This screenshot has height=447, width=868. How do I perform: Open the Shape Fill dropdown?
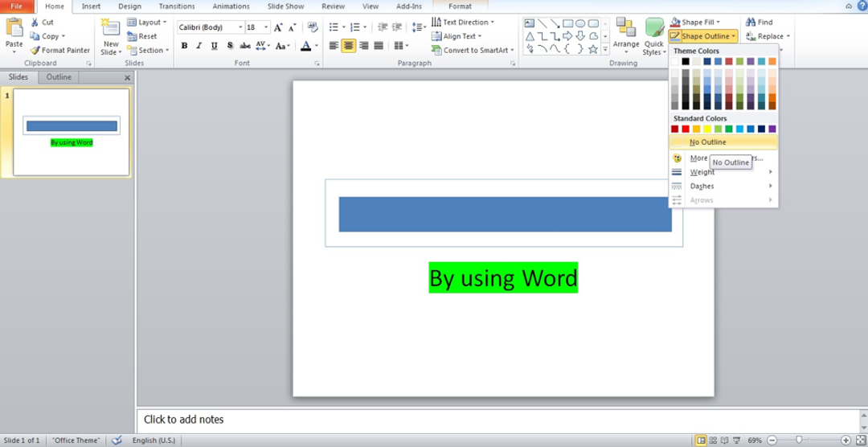tap(694, 23)
